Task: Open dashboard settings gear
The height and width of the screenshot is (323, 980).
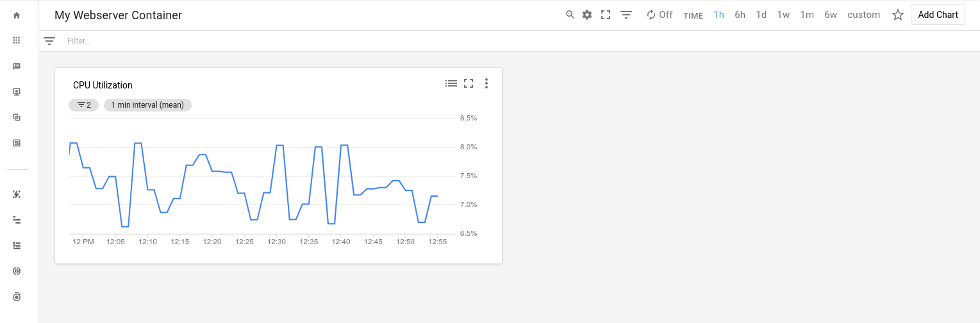Action: point(587,15)
